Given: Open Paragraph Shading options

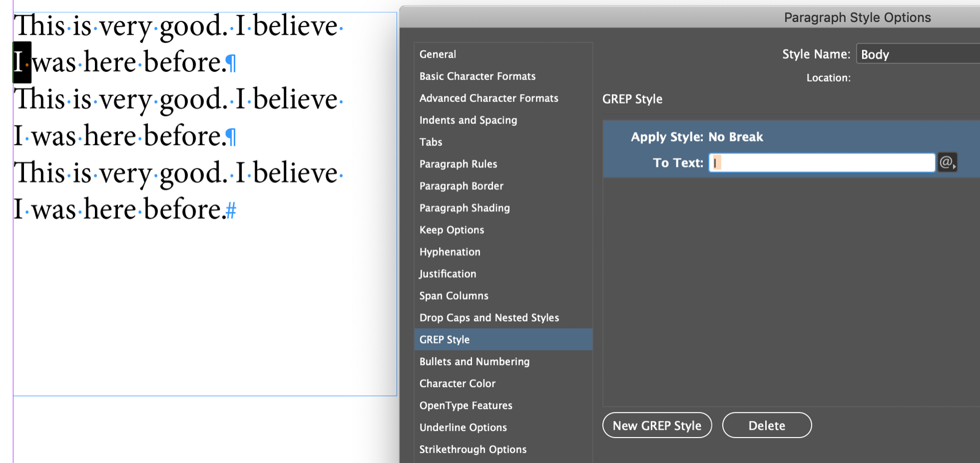Looking at the screenshot, I should pos(464,208).
